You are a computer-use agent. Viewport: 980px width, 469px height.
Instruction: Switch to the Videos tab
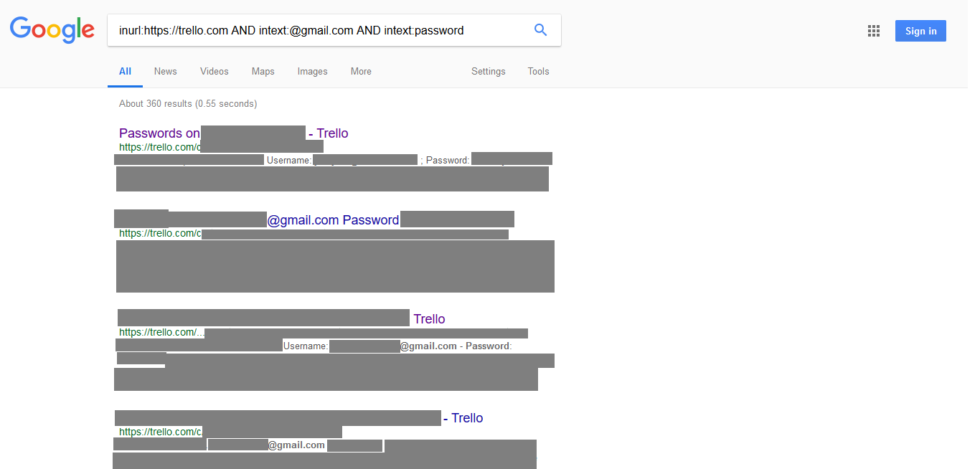(x=214, y=71)
